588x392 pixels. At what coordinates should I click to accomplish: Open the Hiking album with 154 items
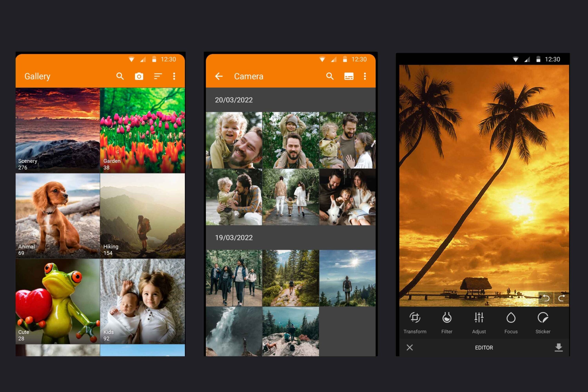point(142,216)
